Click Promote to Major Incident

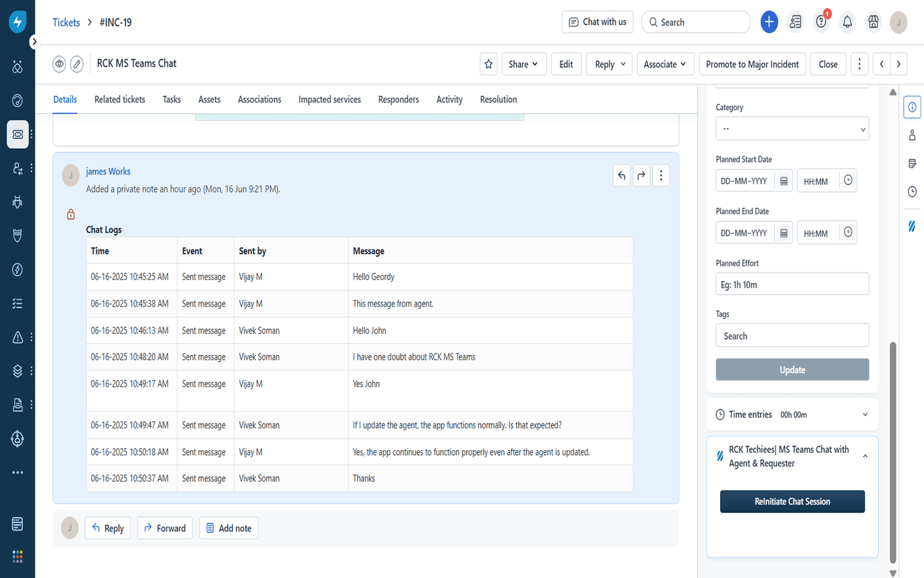tap(752, 64)
